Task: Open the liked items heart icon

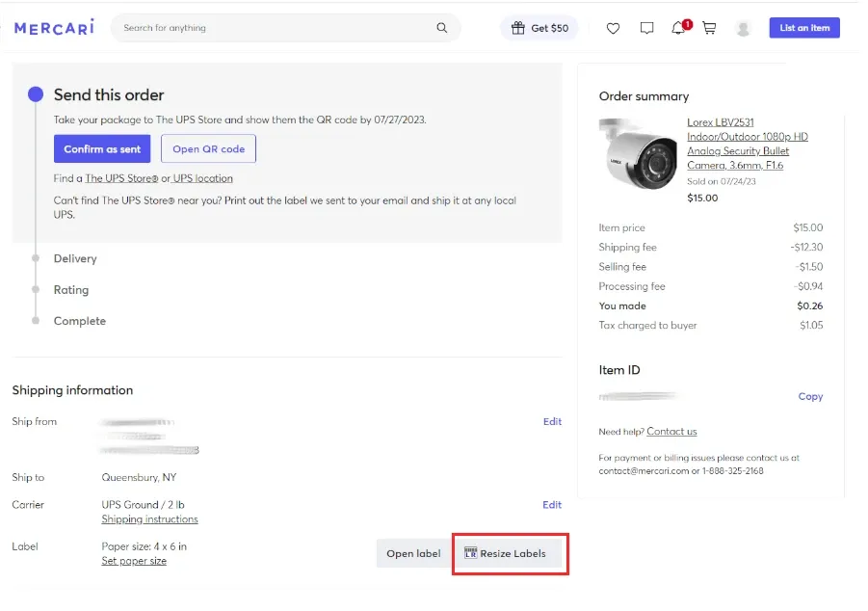Action: [613, 28]
